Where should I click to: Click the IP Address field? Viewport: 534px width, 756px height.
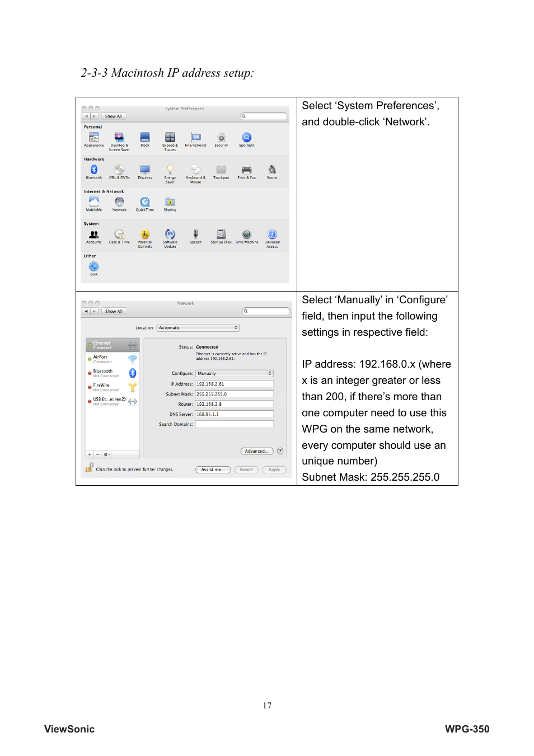coord(234,384)
